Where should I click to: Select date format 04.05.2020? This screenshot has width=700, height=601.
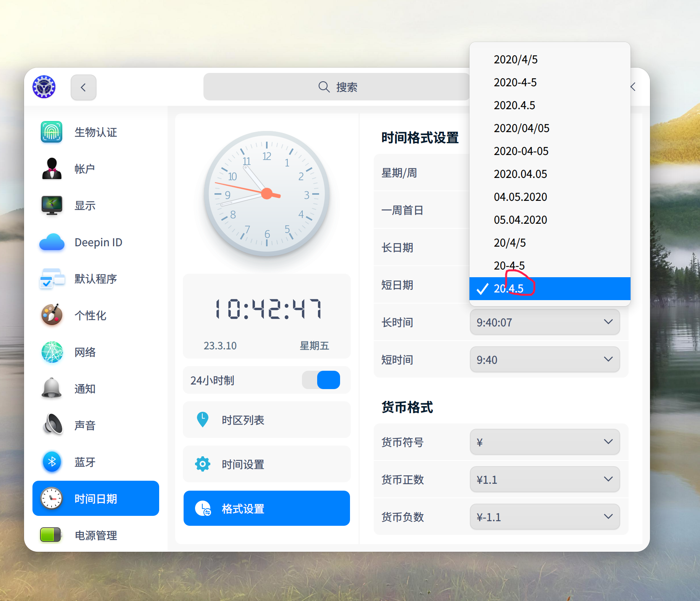coord(550,197)
